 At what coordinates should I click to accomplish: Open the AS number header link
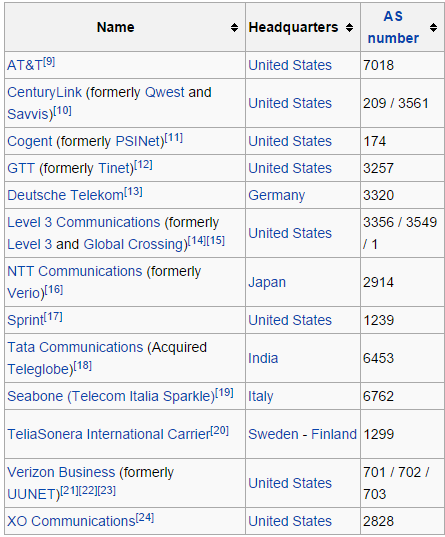pos(393,27)
